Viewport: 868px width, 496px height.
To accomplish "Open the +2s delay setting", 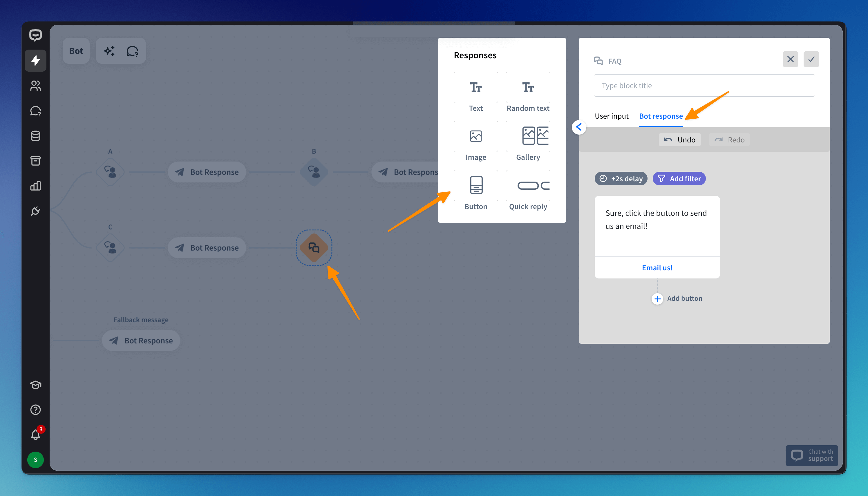I will click(x=621, y=178).
